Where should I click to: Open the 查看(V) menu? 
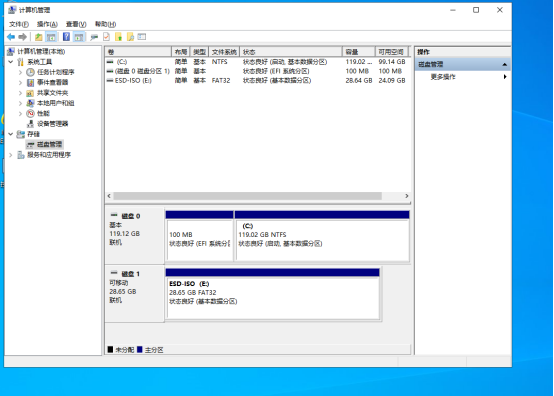[76, 24]
